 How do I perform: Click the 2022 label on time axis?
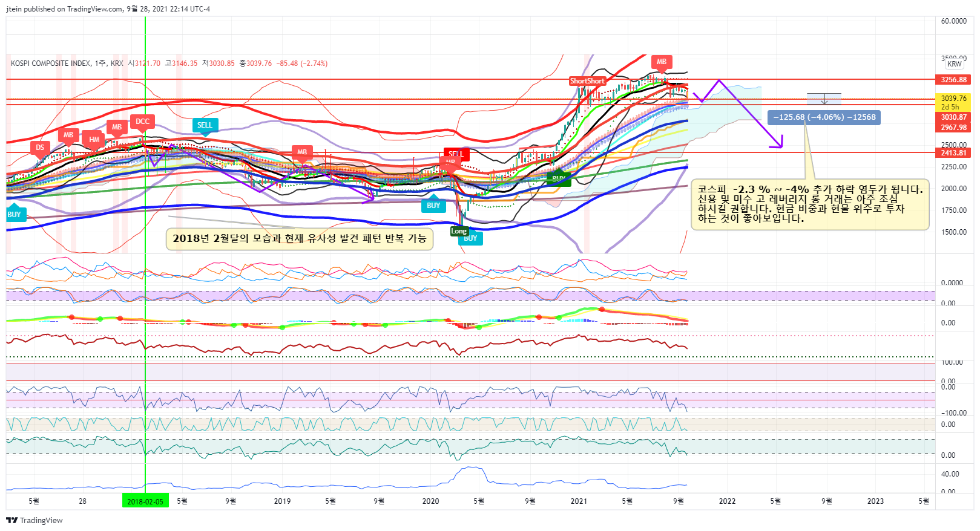[727, 501]
